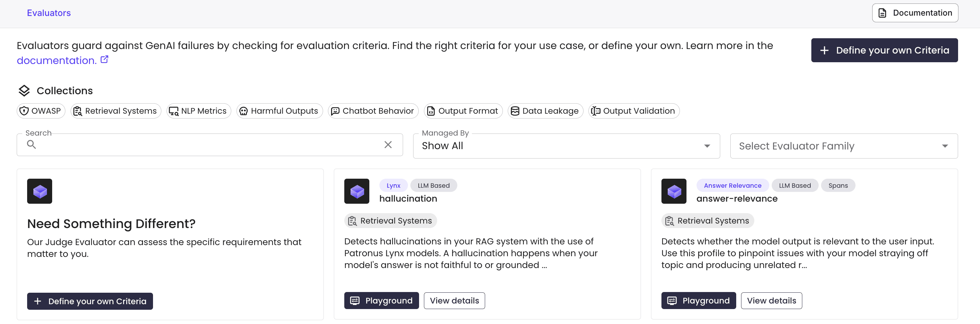980x324 pixels.
Task: Filter by Data Leakage collection
Action: pyautogui.click(x=545, y=111)
